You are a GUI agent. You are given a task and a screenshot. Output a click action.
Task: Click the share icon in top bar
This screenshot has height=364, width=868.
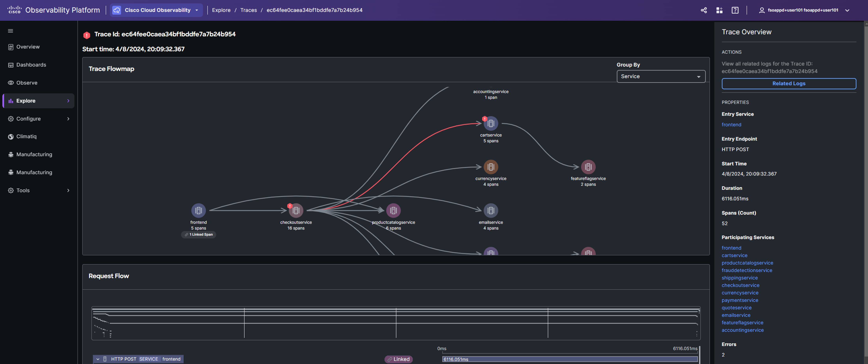[703, 10]
